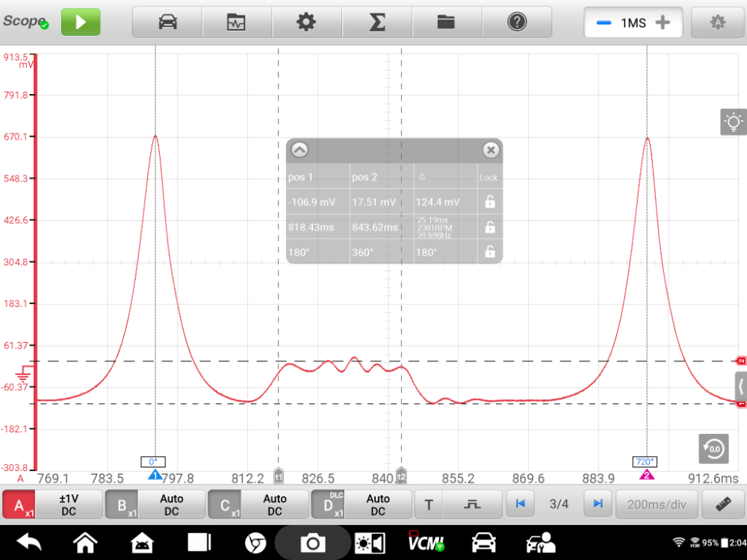Reset zoom with the 0.0 icon

713,448
